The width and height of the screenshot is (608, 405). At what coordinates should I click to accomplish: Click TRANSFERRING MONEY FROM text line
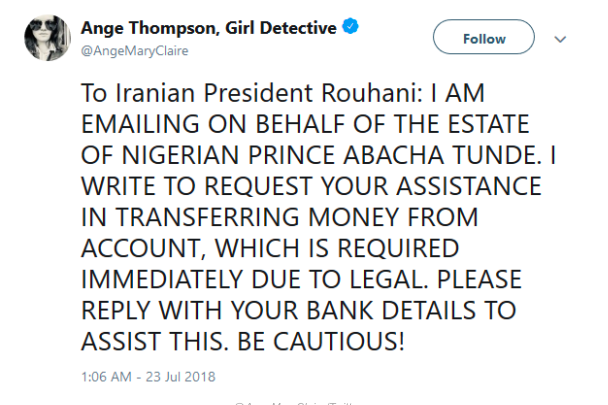pyautogui.click(x=297, y=217)
